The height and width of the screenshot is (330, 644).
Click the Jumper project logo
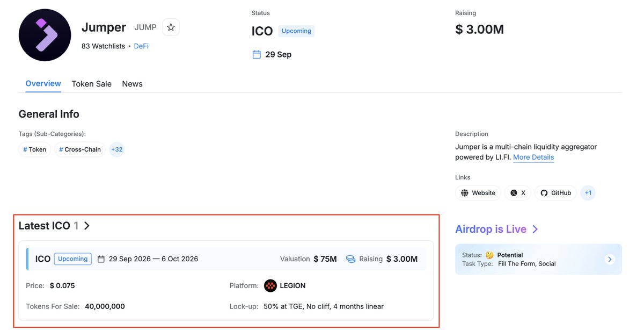click(45, 35)
